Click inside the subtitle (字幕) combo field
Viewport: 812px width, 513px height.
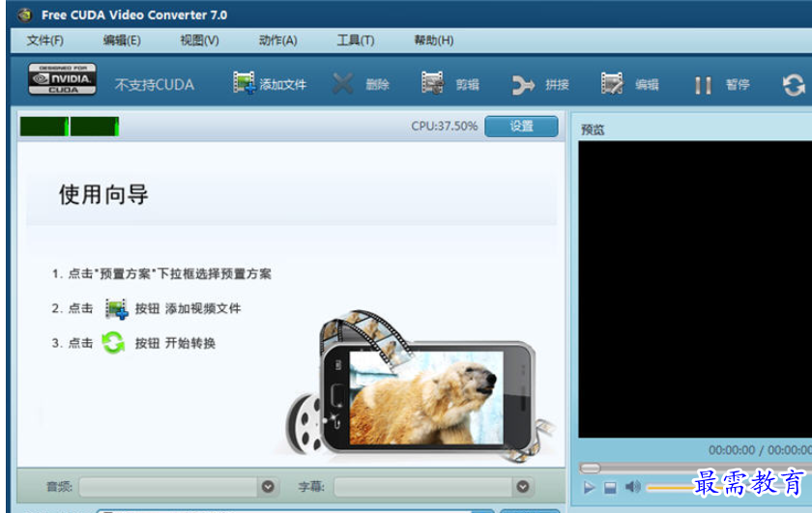pos(423,487)
